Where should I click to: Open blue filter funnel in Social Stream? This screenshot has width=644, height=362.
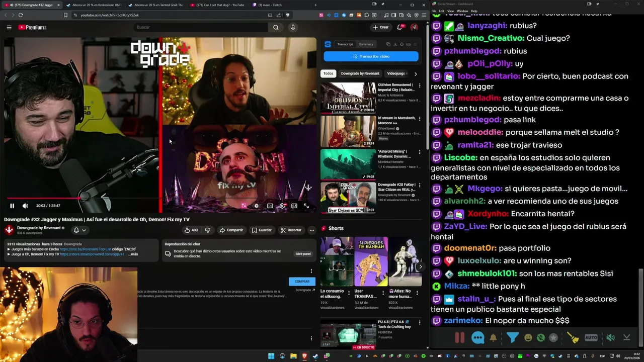pos(513,338)
